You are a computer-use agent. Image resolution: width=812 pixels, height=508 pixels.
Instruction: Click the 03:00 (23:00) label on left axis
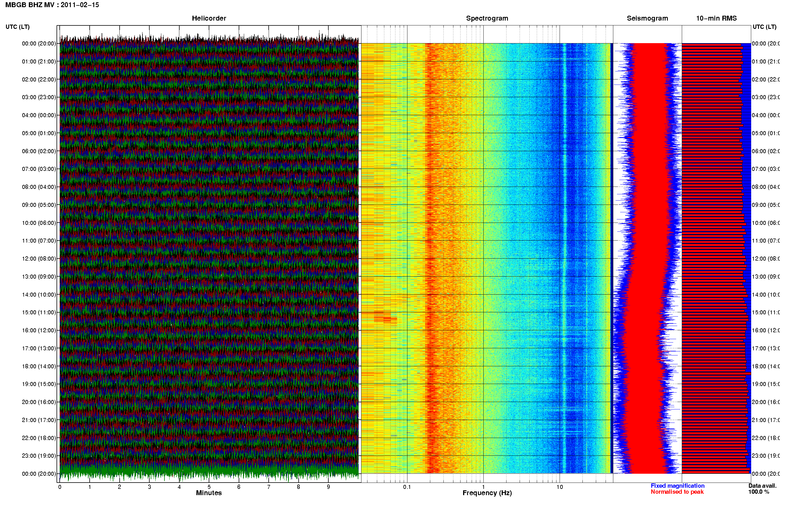pyautogui.click(x=39, y=97)
